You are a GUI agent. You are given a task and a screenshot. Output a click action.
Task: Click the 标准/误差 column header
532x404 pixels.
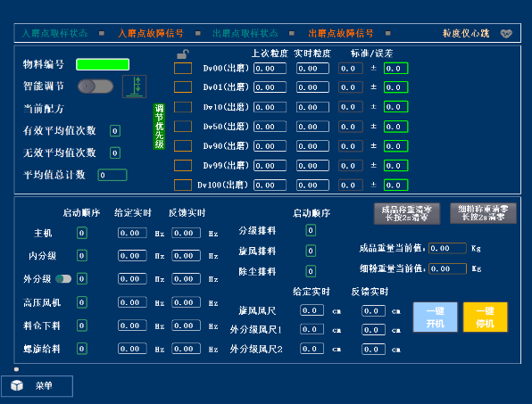(x=371, y=54)
